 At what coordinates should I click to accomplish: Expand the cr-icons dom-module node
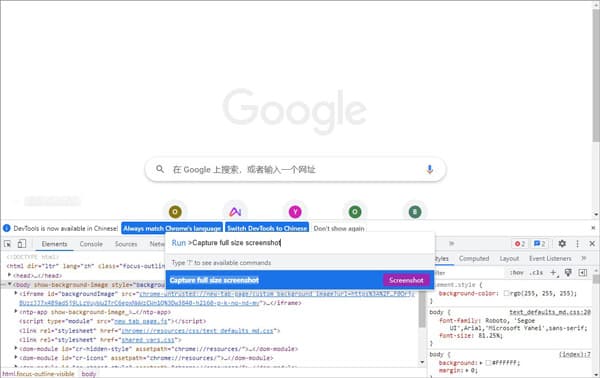click(x=16, y=358)
